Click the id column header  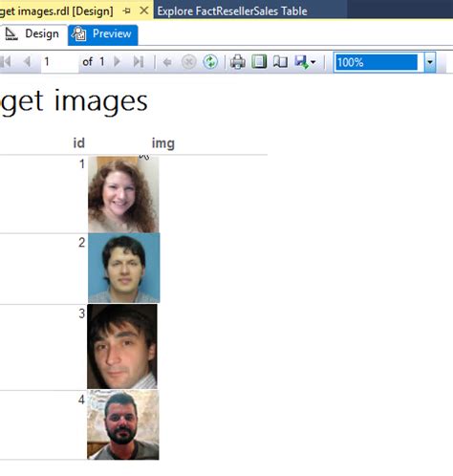(x=79, y=143)
